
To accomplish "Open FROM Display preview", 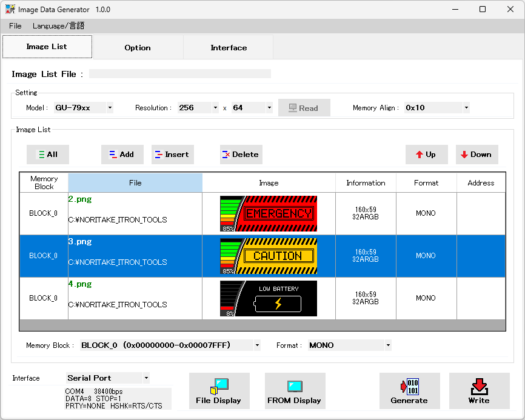I will click(295, 391).
